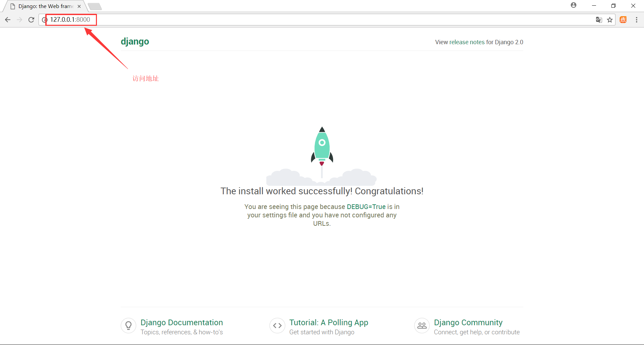Minimize the browser window
Viewport: 644px width, 345px height.
(x=594, y=6)
